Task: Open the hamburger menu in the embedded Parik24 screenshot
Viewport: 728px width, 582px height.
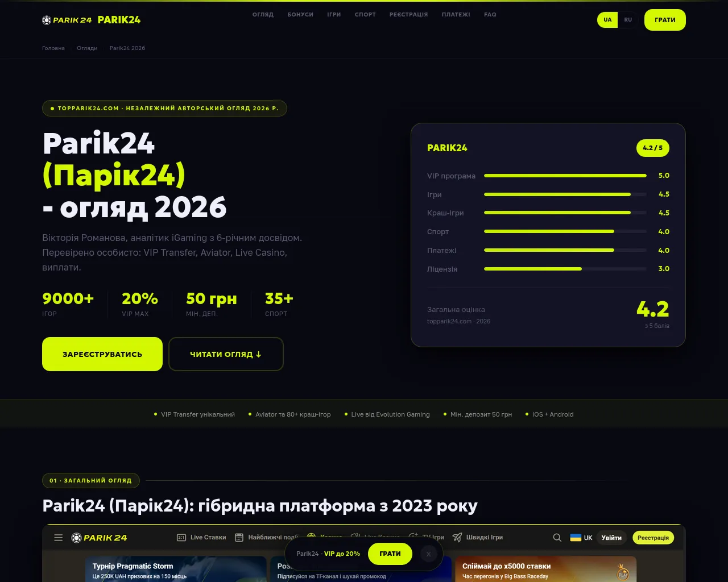Action: (x=59, y=538)
